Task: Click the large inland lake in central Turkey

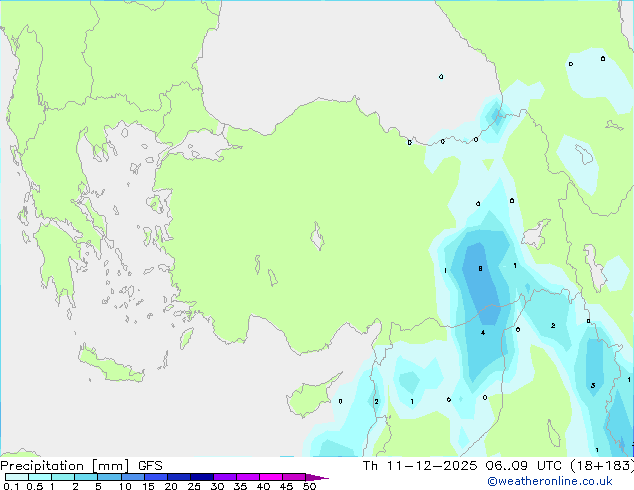Action: point(319,239)
